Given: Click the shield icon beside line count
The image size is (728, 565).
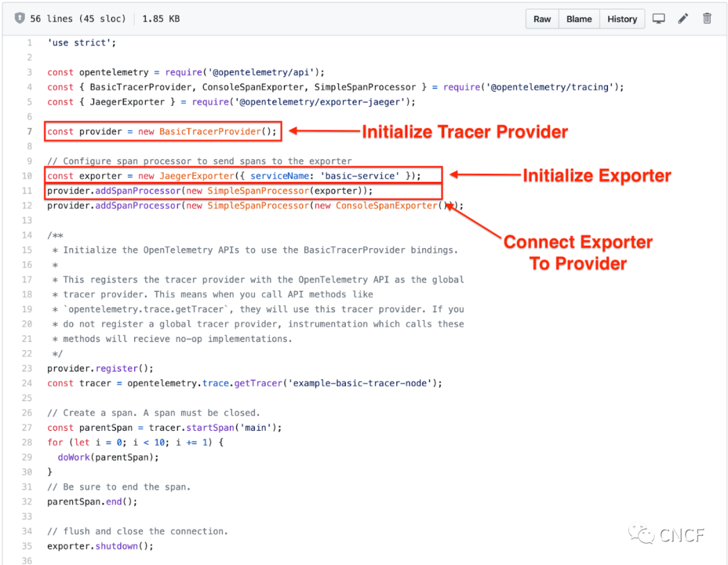Looking at the screenshot, I should coord(20,18).
